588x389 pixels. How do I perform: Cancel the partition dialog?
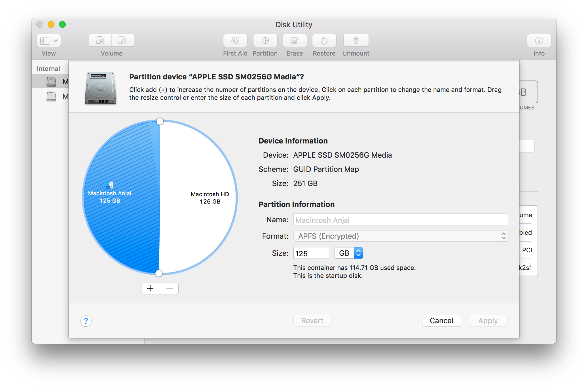coord(441,320)
